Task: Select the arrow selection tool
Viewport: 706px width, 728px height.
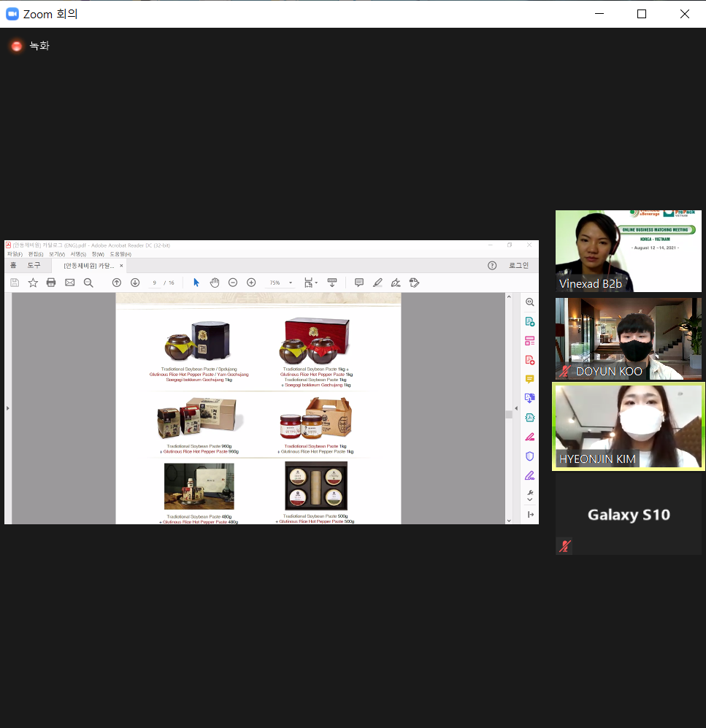Action: pos(196,283)
